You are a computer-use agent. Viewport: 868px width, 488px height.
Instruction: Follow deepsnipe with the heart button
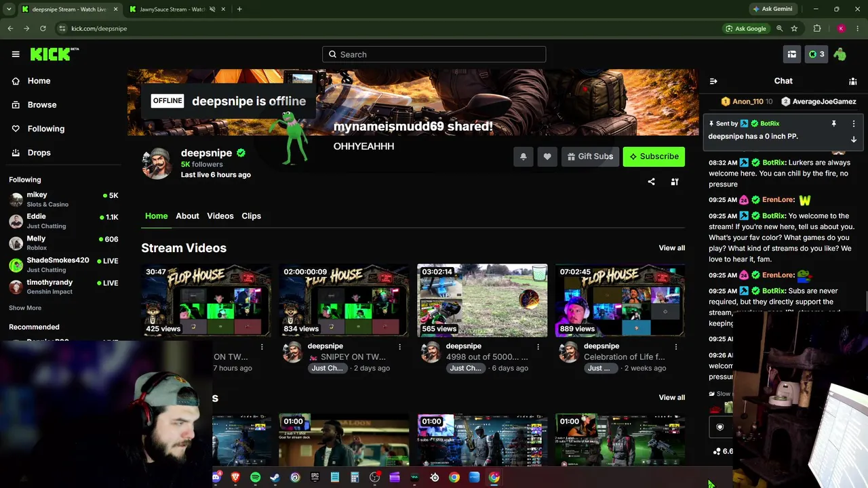(547, 157)
